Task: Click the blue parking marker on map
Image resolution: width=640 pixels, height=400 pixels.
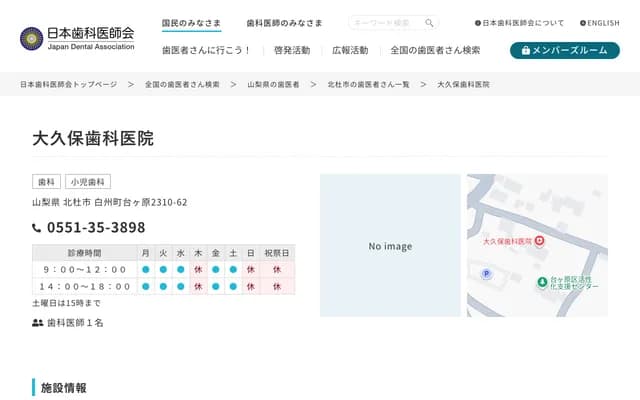Action: [x=487, y=274]
